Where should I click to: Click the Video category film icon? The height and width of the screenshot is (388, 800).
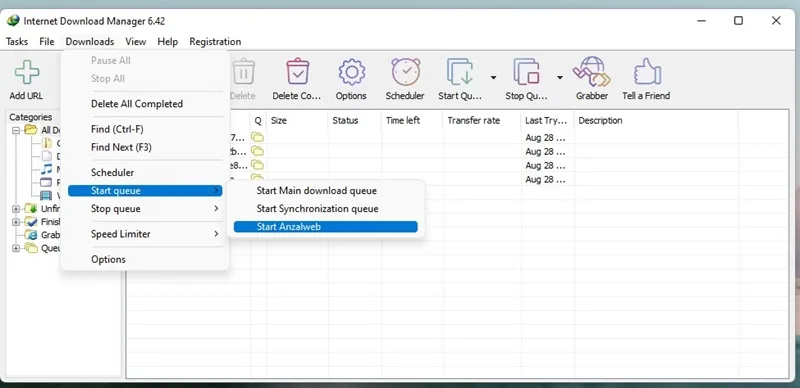coord(46,196)
